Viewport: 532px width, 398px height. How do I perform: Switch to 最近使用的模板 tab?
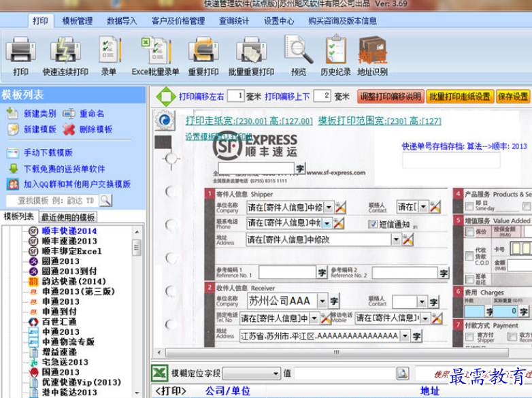tap(68, 217)
